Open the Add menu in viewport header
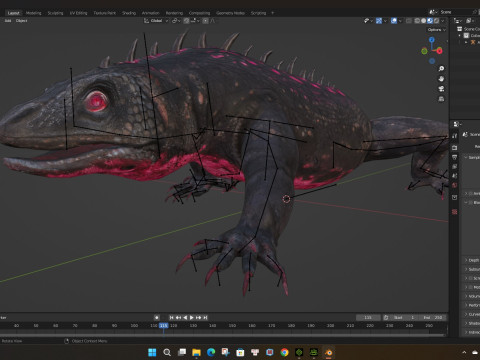The height and width of the screenshot is (360, 480). (x=8, y=21)
